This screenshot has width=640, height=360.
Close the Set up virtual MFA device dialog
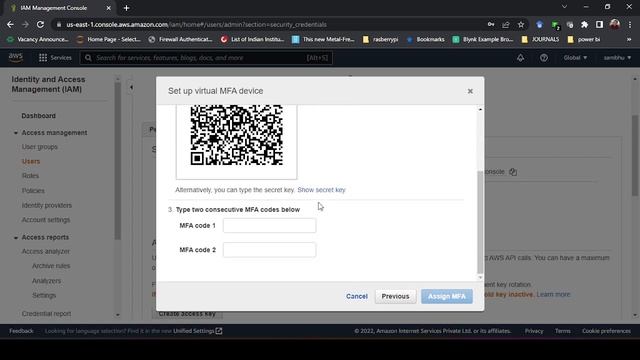[x=470, y=91]
